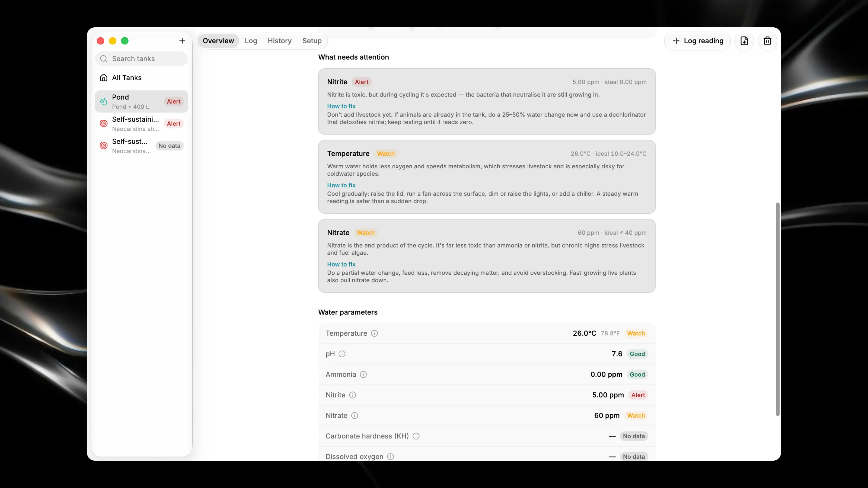
Task: Click the Log reading button
Action: (697, 41)
